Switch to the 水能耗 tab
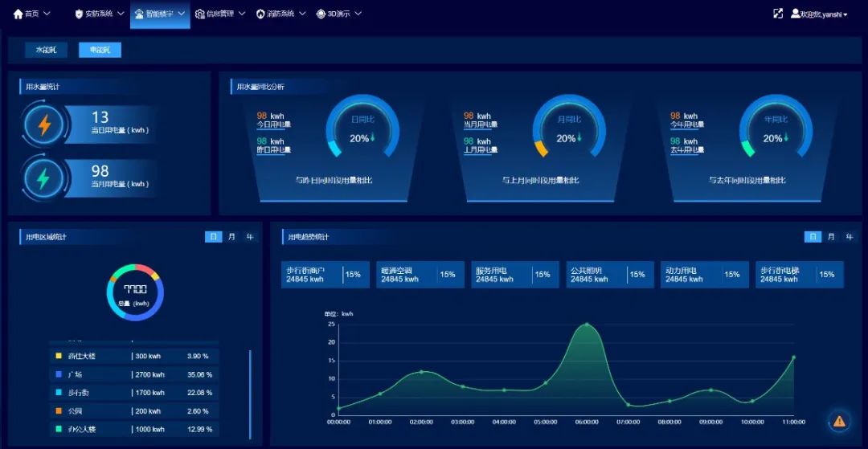Screen dimensions: 868x449 pos(46,50)
